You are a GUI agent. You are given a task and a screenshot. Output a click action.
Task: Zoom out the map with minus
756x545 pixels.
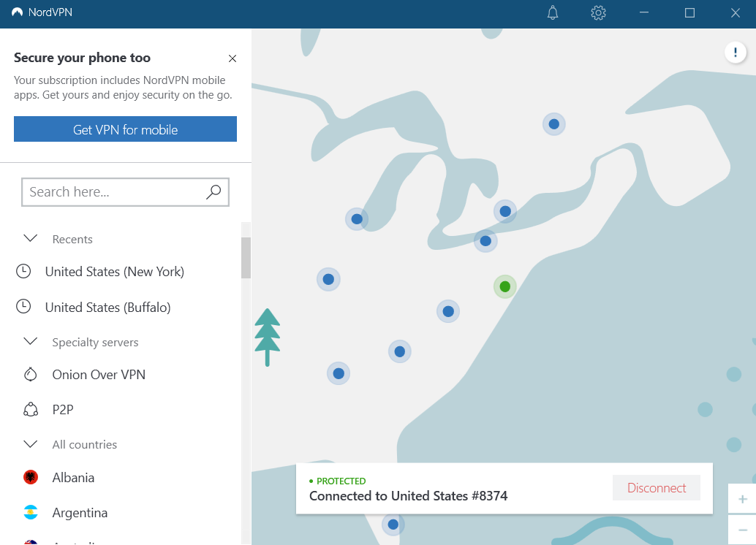[743, 530]
